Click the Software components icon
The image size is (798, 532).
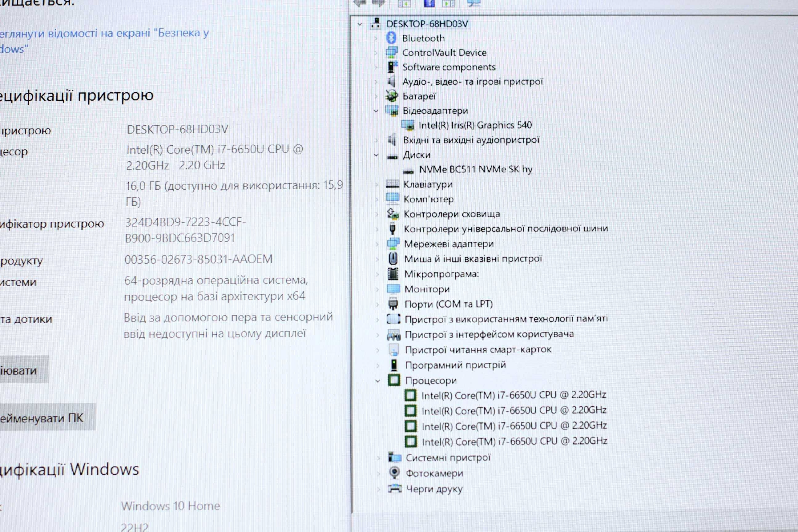coord(392,66)
